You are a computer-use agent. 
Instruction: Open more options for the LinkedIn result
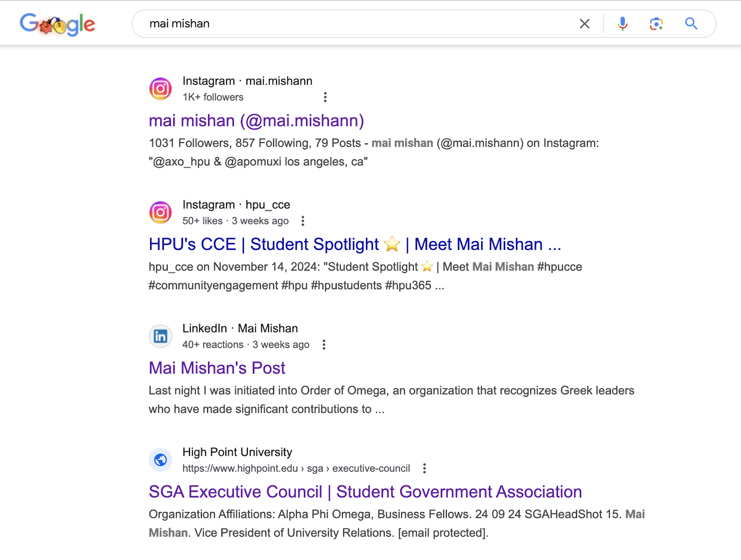pos(324,345)
